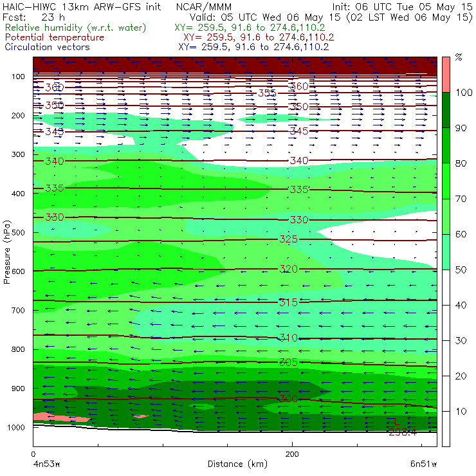Click the '310' isentrope contour label
The height and width of the screenshot is (476, 476).
point(288,338)
